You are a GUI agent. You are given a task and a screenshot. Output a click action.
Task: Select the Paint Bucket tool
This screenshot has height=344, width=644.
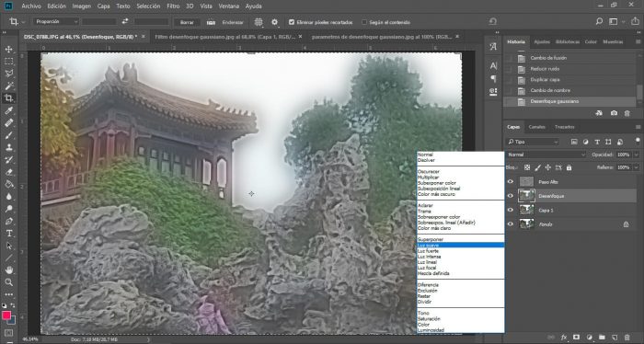8,184
